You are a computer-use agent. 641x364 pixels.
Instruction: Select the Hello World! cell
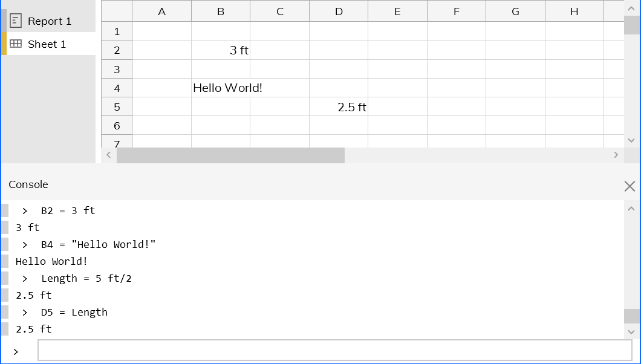pyautogui.click(x=221, y=88)
